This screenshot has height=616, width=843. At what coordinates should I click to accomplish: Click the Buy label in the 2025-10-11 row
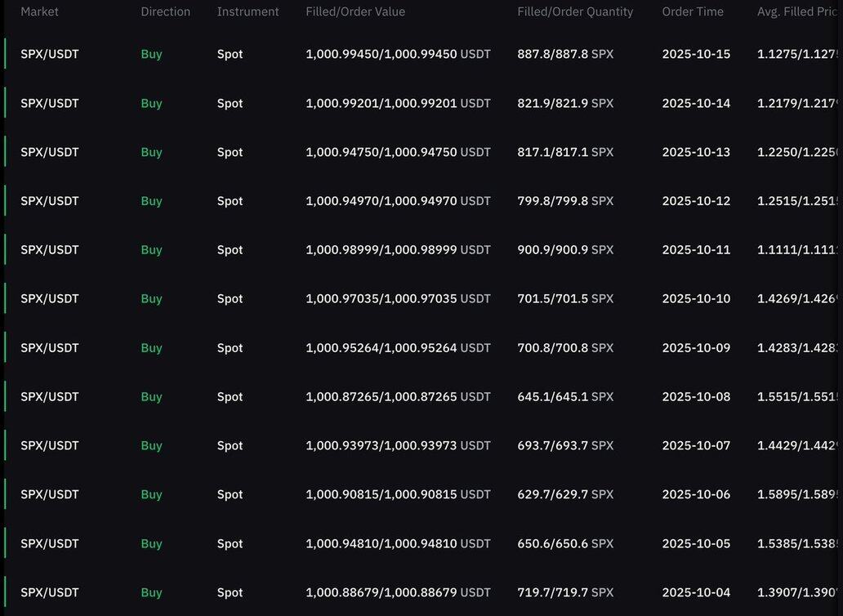click(151, 250)
